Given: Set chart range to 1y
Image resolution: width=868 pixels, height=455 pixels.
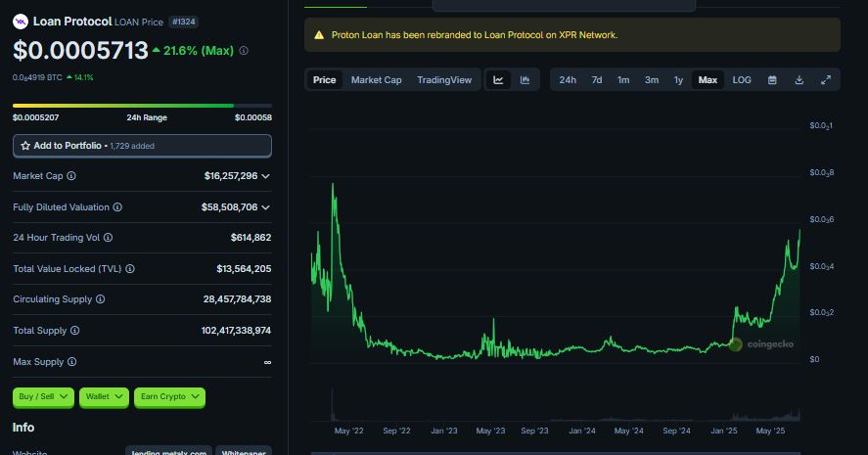Looking at the screenshot, I should (x=678, y=79).
